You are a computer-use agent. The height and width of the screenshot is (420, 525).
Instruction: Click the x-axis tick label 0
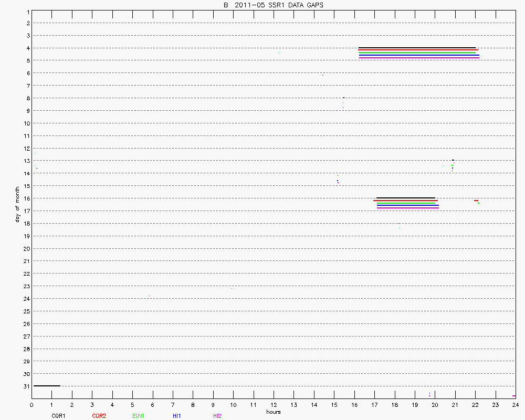pyautogui.click(x=31, y=405)
